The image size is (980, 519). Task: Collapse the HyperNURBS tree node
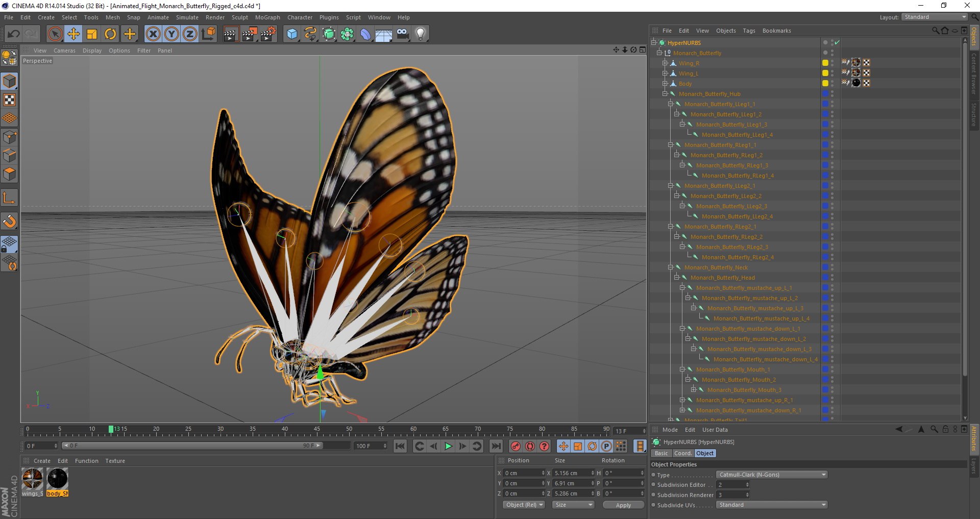[653, 42]
